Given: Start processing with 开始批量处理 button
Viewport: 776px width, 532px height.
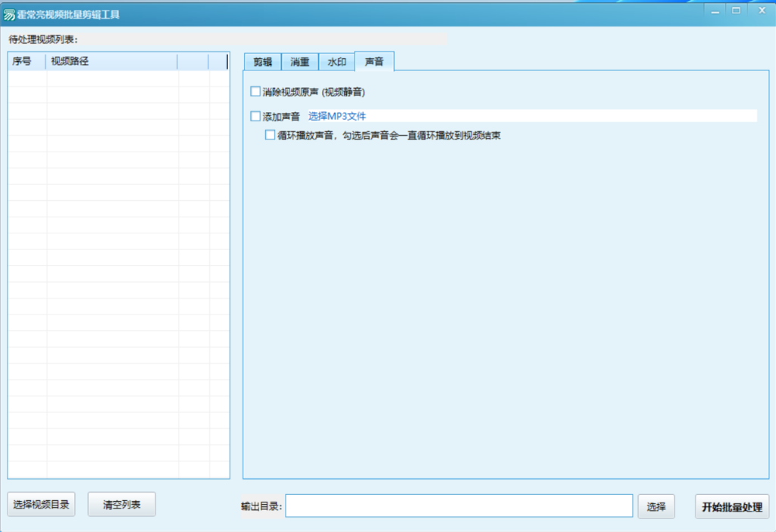Looking at the screenshot, I should [731, 507].
